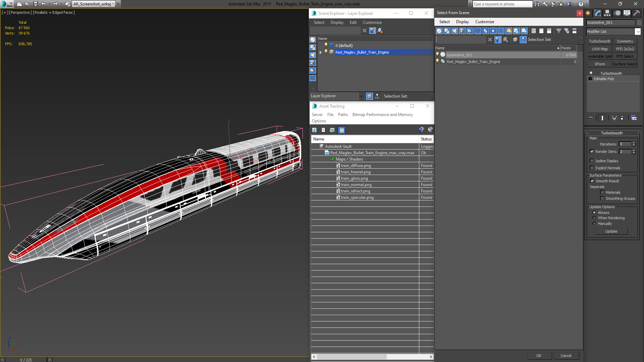Screen dimensions: 644x362
Task: Toggle Show End Result icon in modifier stack
Action: (602, 118)
